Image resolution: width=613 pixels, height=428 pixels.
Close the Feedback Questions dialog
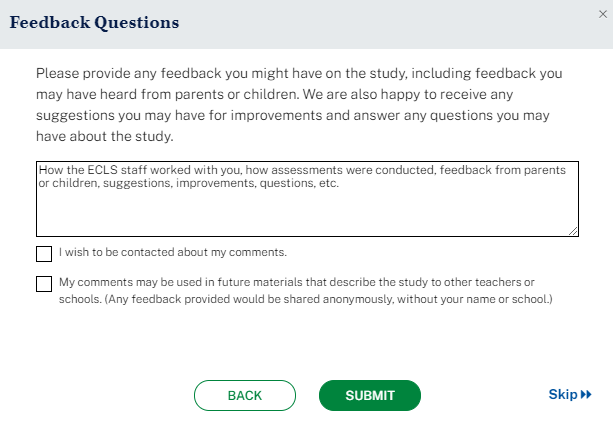(x=602, y=14)
